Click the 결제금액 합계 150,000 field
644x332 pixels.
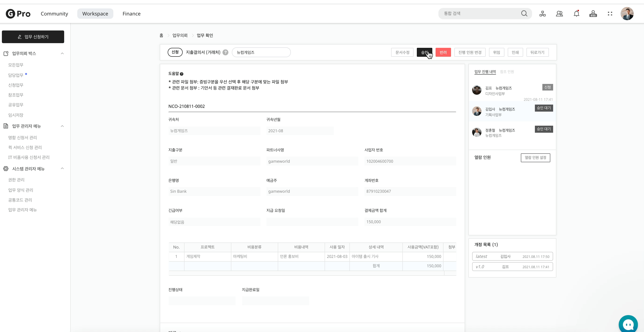pyautogui.click(x=410, y=222)
